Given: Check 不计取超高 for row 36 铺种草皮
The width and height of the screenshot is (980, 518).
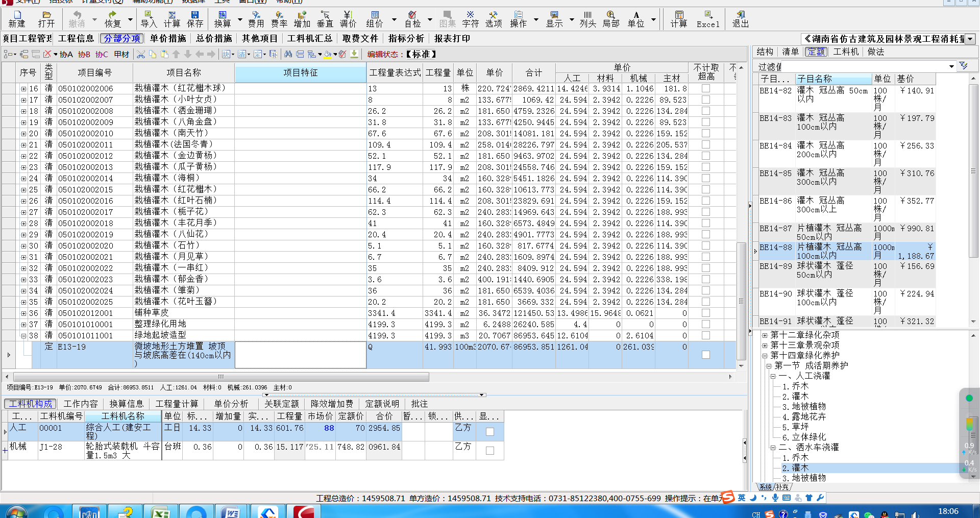Looking at the screenshot, I should coord(706,313).
